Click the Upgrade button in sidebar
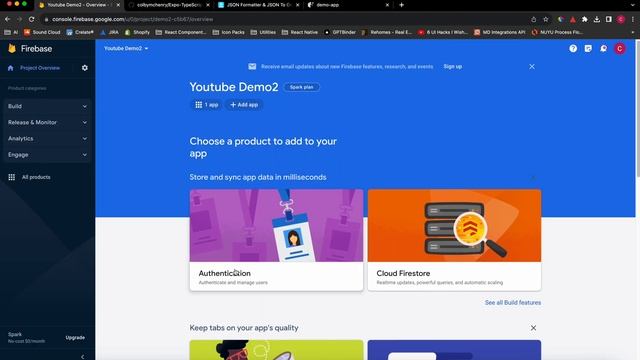640x360 pixels. 75,338
